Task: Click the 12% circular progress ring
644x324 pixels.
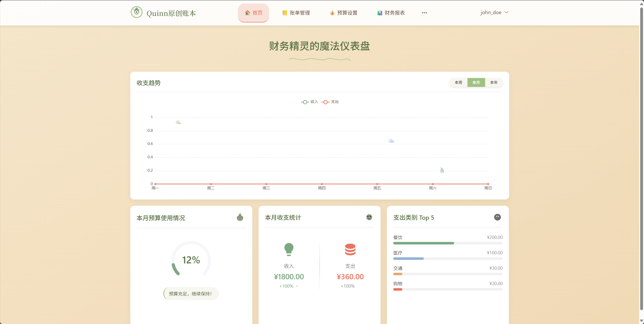Action: coord(191,260)
